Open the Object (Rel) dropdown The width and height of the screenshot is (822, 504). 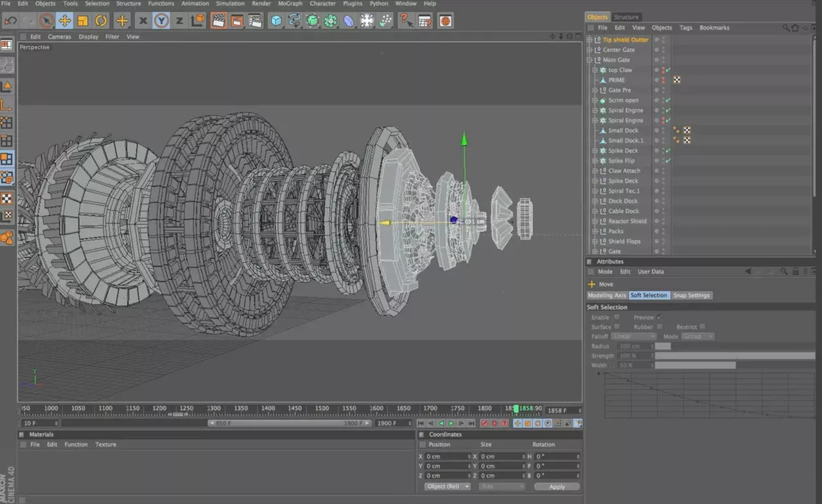(x=448, y=487)
